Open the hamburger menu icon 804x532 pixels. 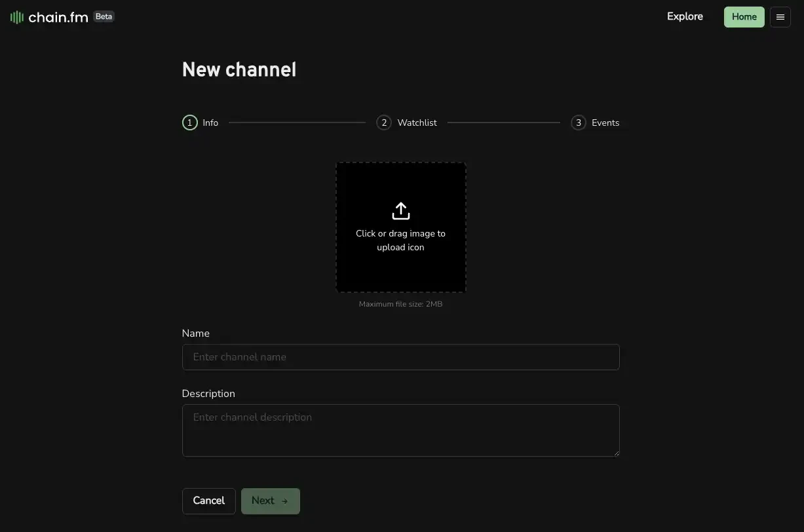780,17
